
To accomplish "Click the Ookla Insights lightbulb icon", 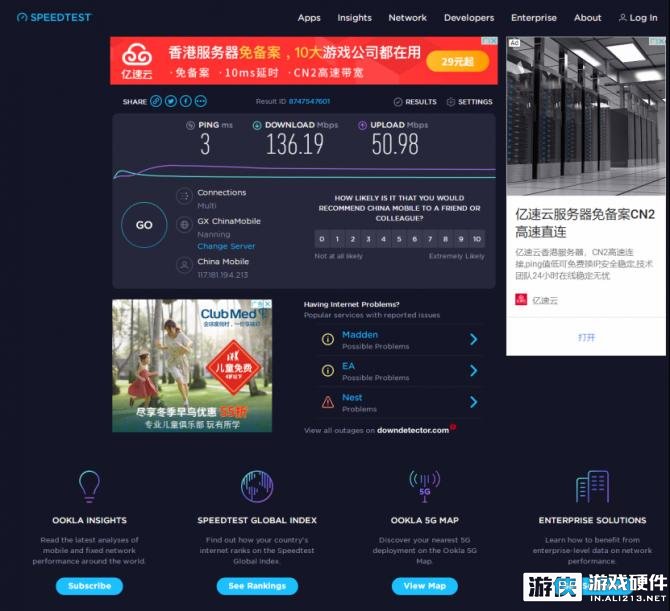I will [89, 486].
